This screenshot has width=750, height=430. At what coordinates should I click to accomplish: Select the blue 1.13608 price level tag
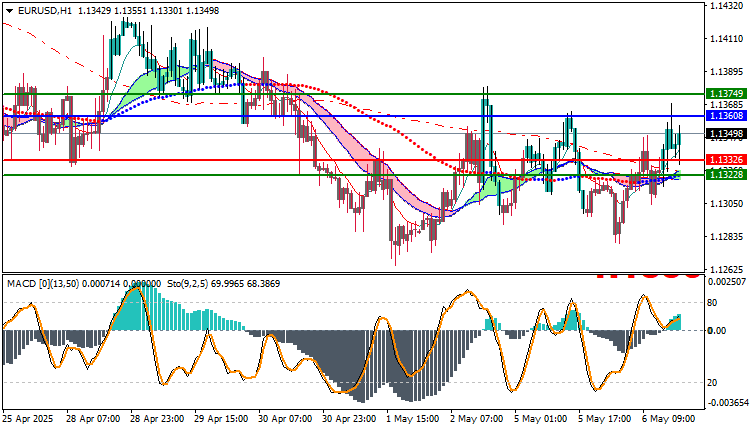click(727, 116)
